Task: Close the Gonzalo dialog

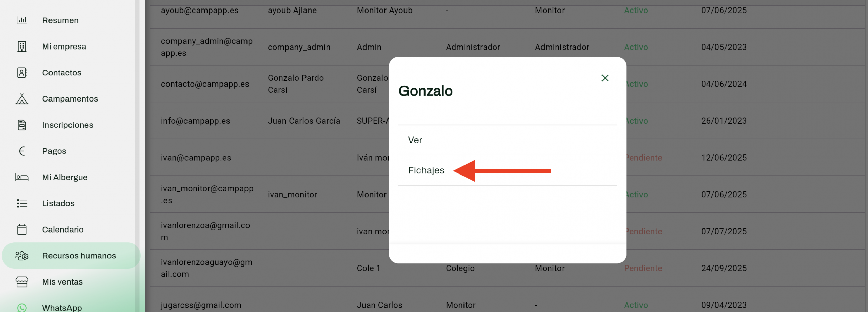Action: [605, 78]
